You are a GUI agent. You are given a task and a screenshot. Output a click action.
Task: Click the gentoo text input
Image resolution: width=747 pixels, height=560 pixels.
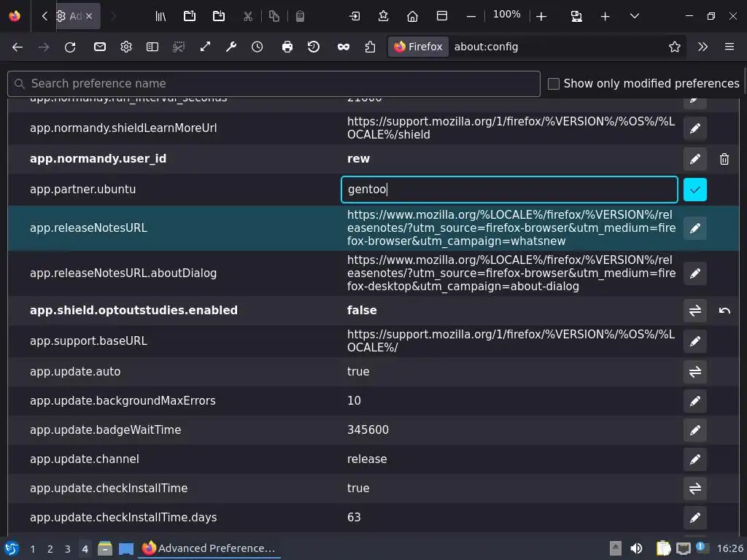click(x=509, y=190)
